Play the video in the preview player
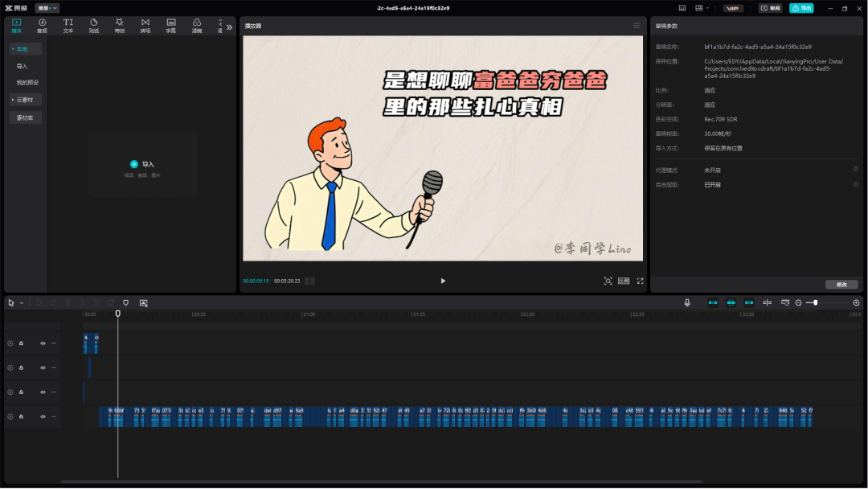Image resolution: width=868 pixels, height=489 pixels. pos(443,281)
